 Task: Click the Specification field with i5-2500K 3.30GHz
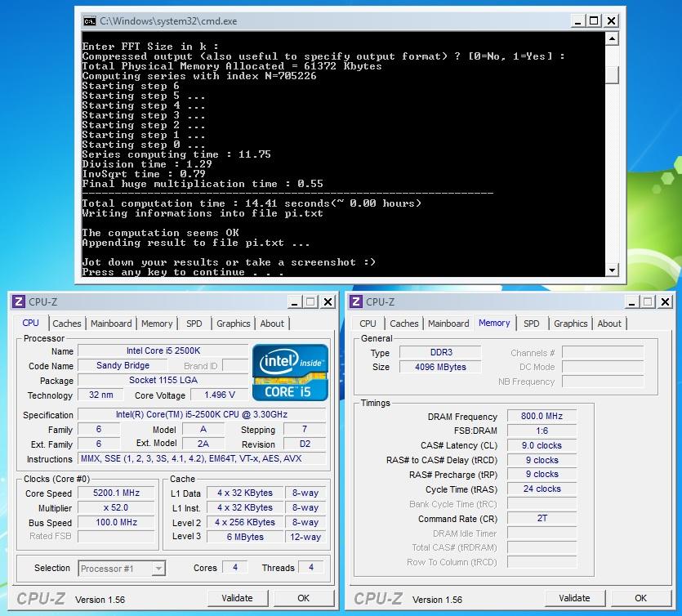pos(202,414)
